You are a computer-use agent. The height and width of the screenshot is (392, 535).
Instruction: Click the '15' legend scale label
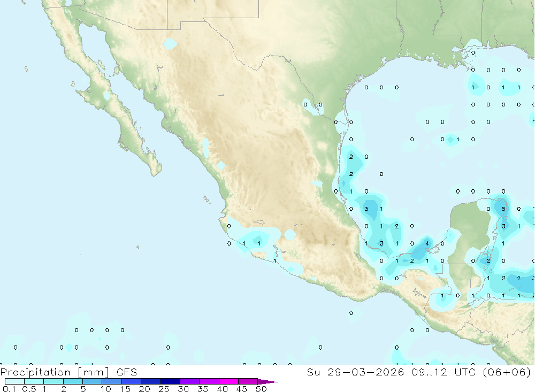pos(125,389)
